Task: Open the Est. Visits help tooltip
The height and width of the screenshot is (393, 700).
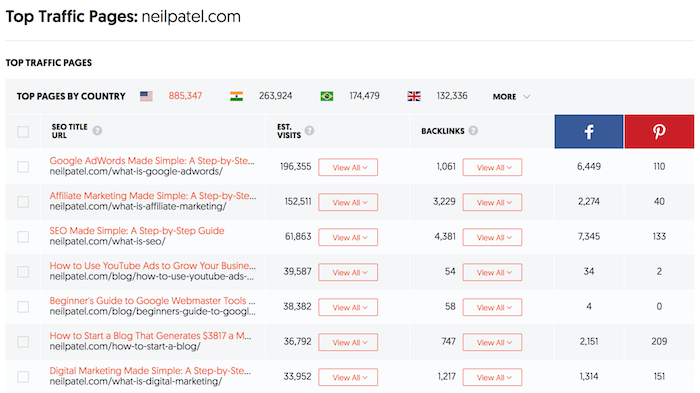Action: click(x=309, y=130)
